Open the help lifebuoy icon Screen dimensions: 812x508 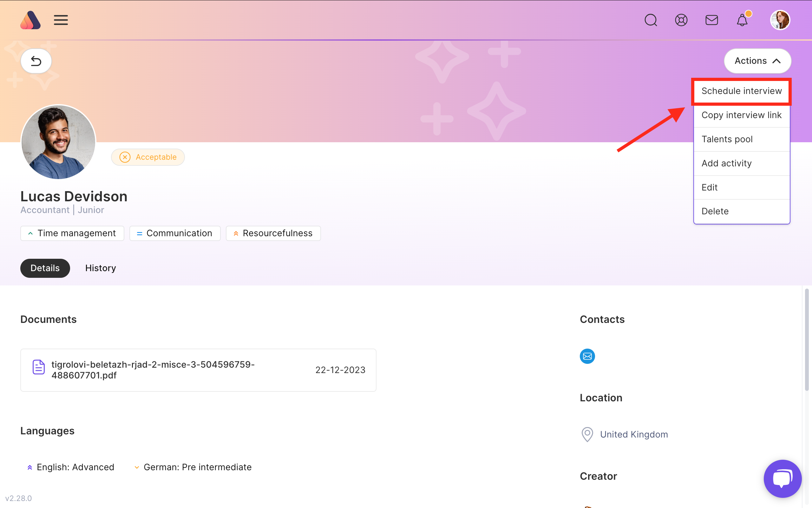click(681, 20)
